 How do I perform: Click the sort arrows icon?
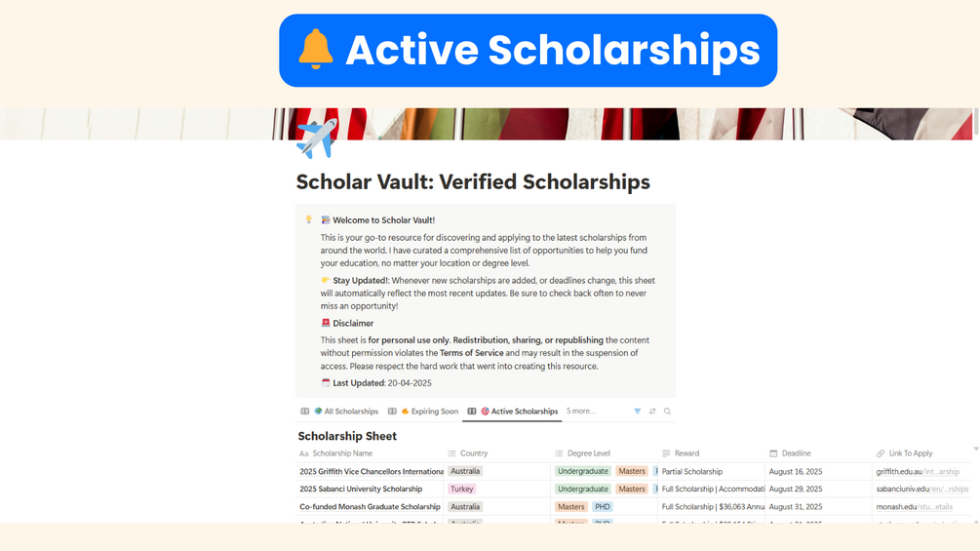[652, 412]
